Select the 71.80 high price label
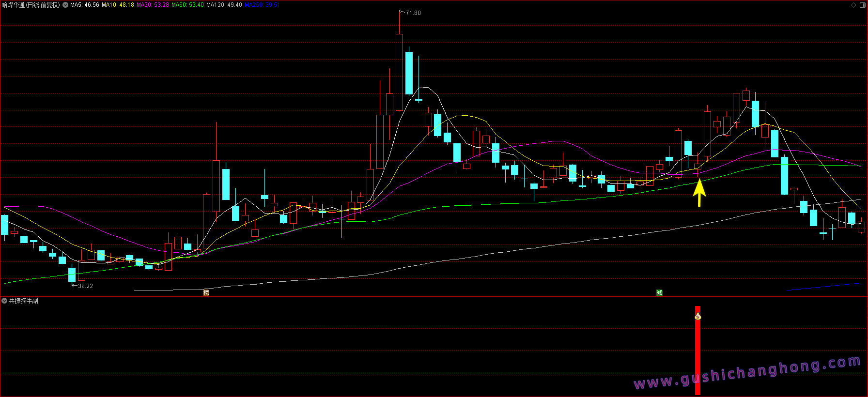Viewport: 868px width, 397px height. point(413,13)
